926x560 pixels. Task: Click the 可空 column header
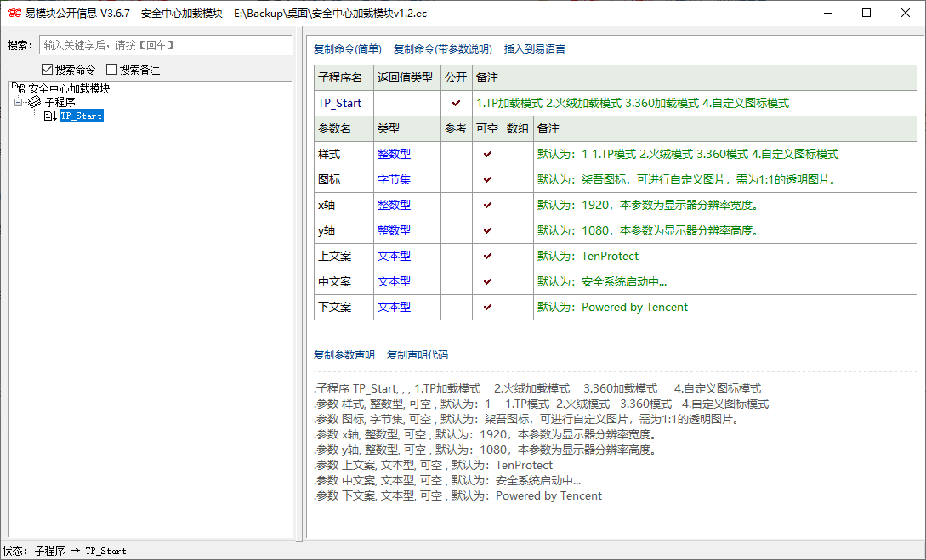pyautogui.click(x=488, y=128)
